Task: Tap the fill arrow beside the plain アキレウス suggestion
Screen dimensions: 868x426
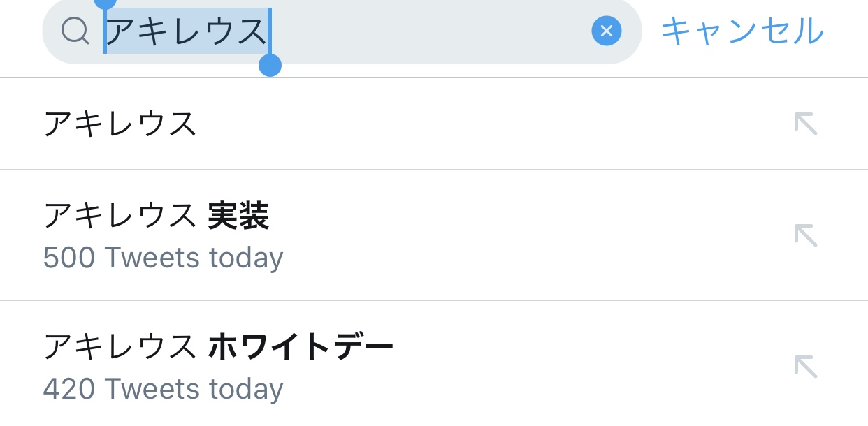Action: tap(805, 124)
